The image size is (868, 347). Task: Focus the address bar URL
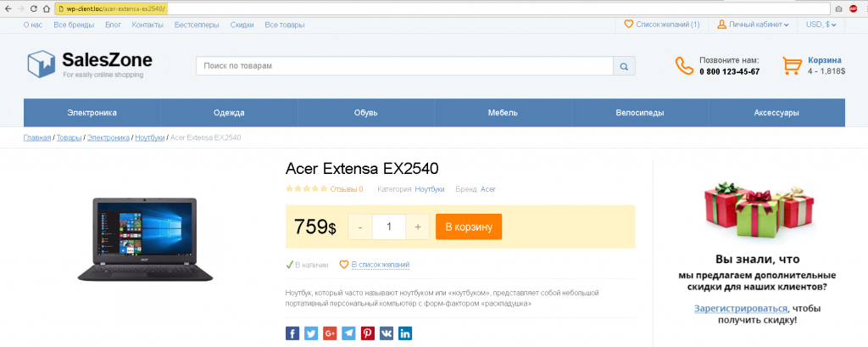pyautogui.click(x=116, y=8)
